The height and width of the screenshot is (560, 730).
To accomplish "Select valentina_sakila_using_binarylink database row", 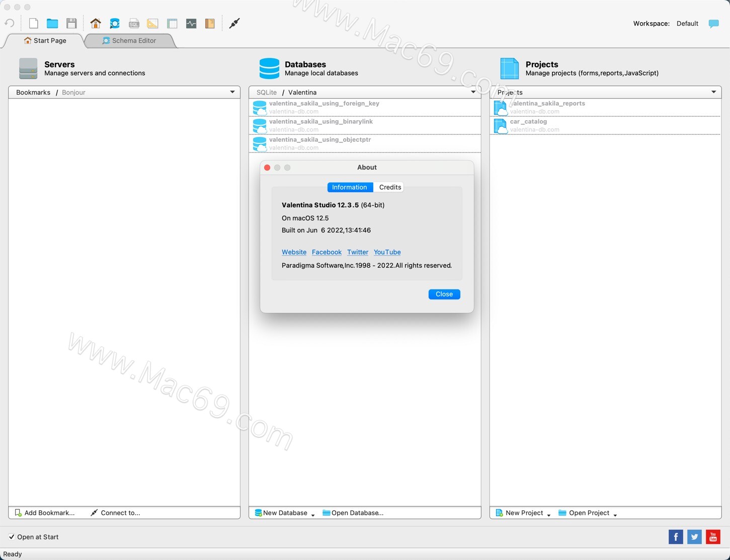I will tap(365, 126).
